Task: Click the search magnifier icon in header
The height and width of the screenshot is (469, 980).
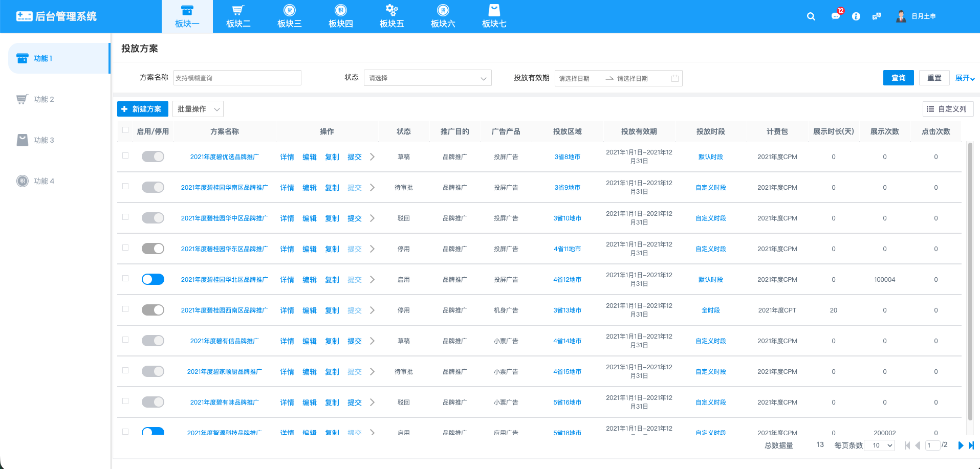Action: pyautogui.click(x=811, y=16)
